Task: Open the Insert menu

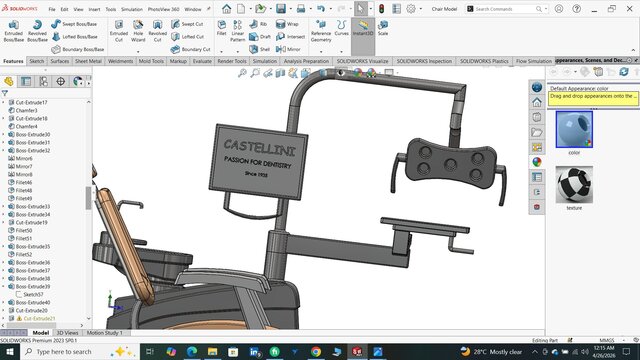Action: click(94, 9)
